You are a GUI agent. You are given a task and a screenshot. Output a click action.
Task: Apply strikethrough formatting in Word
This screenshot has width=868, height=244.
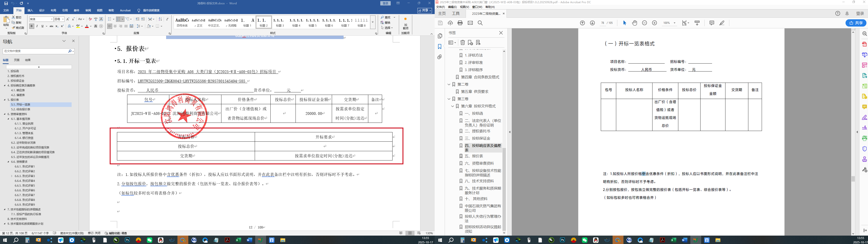tap(51, 26)
